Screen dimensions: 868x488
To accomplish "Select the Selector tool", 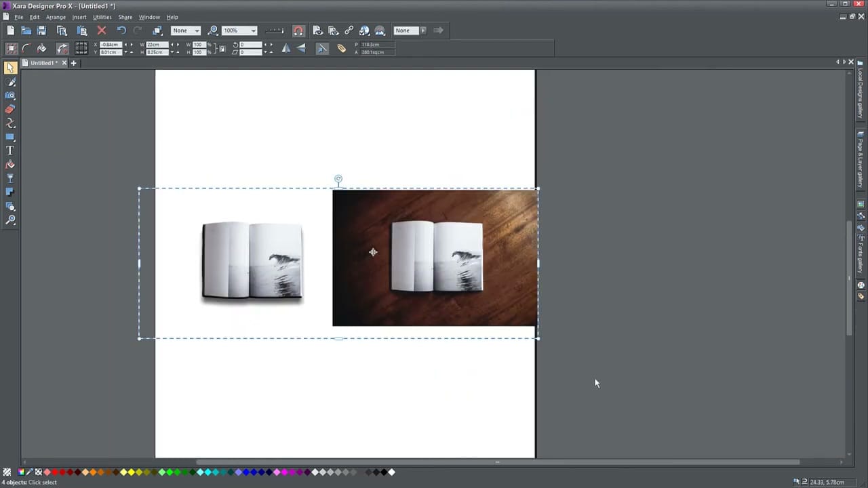I will 10,69.
